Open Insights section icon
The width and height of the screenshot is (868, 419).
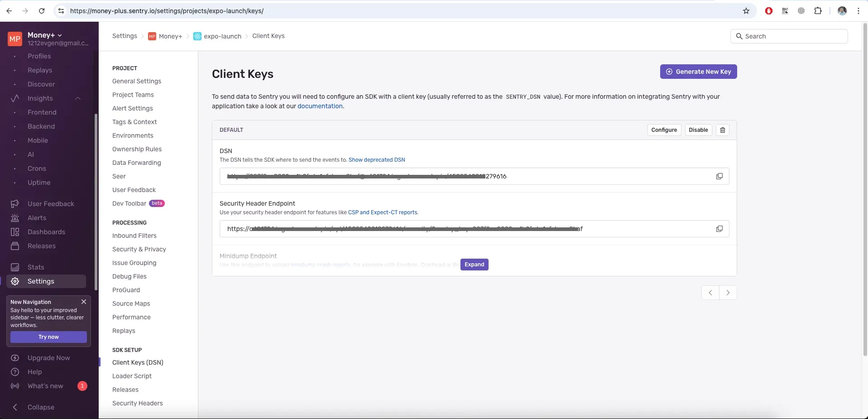[15, 98]
